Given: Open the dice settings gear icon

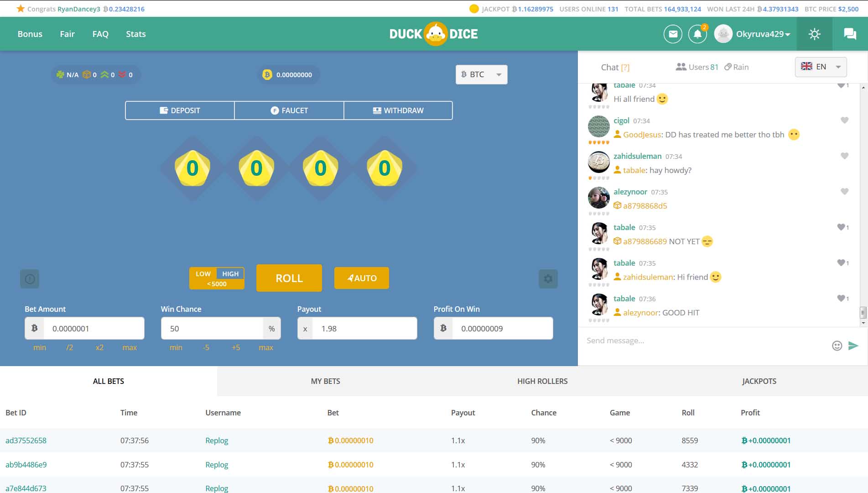Looking at the screenshot, I should (548, 278).
